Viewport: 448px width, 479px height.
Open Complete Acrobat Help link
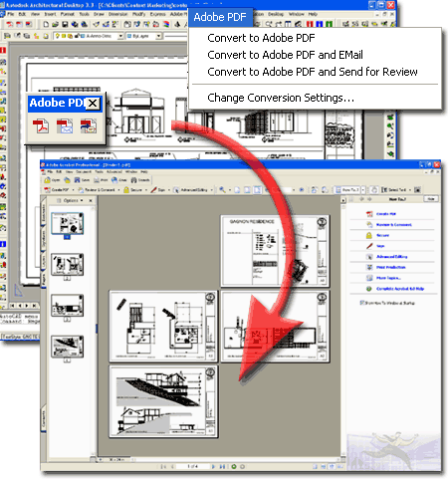click(400, 289)
